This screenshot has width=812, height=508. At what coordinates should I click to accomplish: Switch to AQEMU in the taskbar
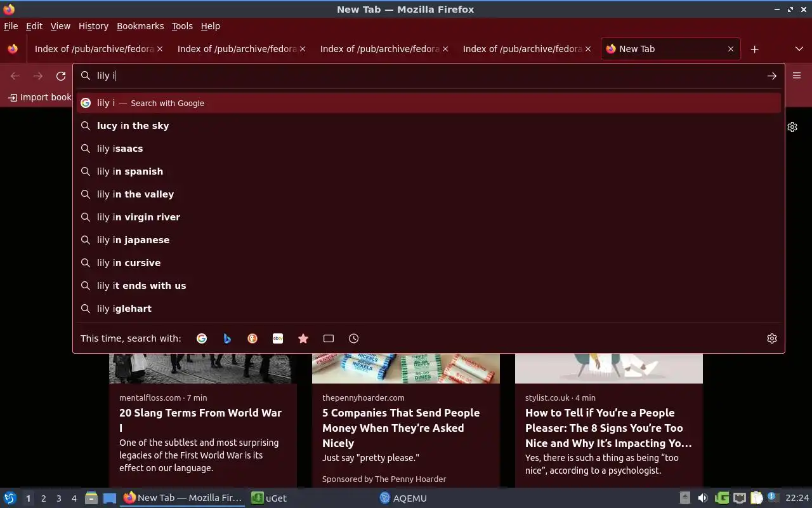click(403, 498)
